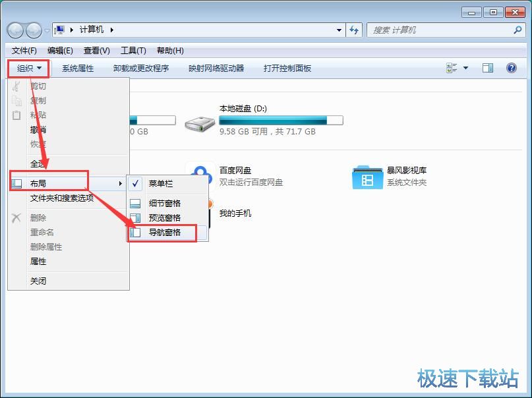Expand the address bar history dropdown
The image size is (532, 398).
(339, 30)
